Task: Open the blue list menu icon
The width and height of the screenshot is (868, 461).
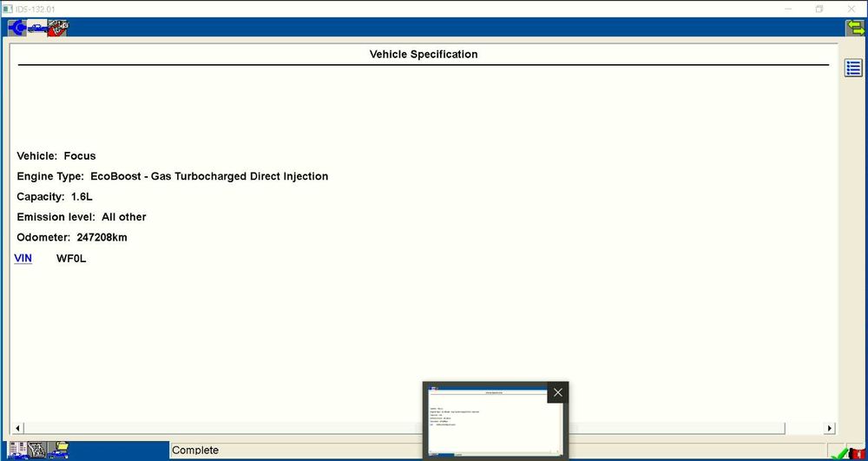Action: (x=853, y=68)
